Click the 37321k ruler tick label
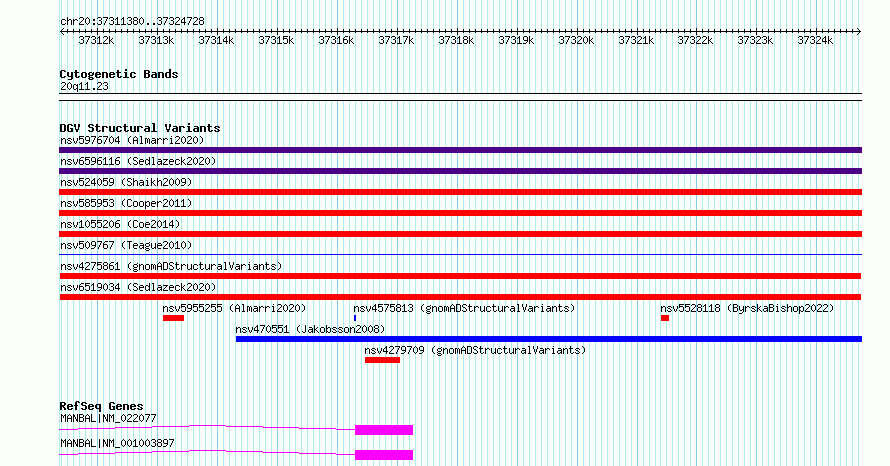 [x=636, y=41]
